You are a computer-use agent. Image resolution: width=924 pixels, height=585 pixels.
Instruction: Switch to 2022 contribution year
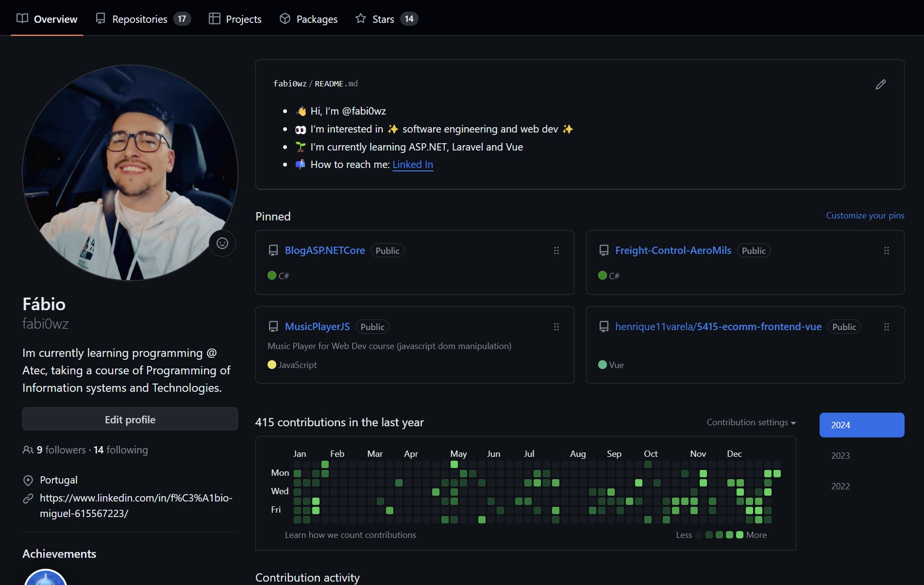pyautogui.click(x=840, y=486)
